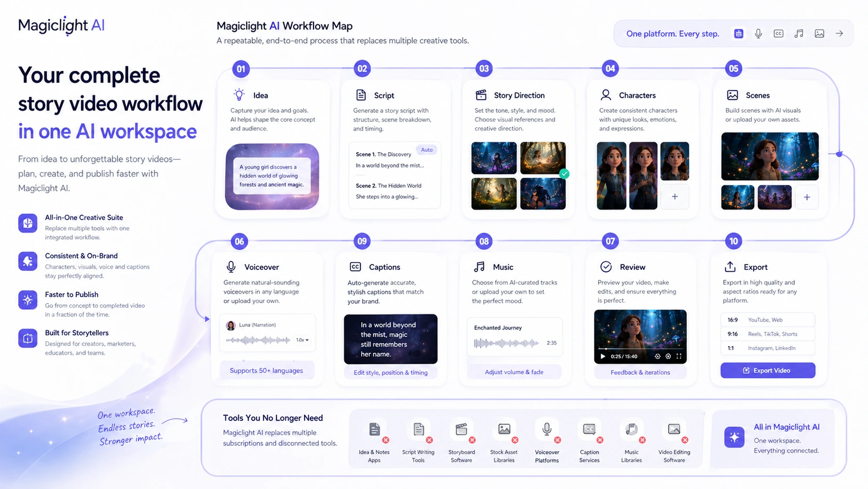The width and height of the screenshot is (868, 489).
Task: Click the Music Libraries icon
Action: point(631,429)
